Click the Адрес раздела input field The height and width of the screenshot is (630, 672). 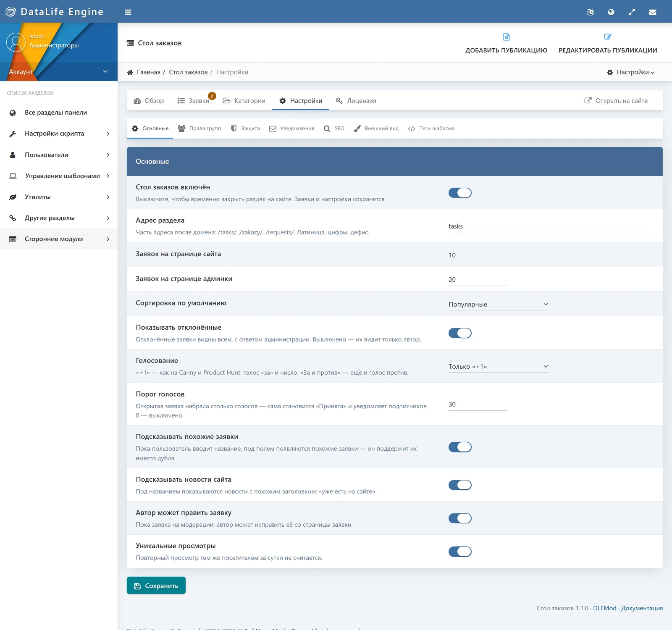click(x=551, y=226)
